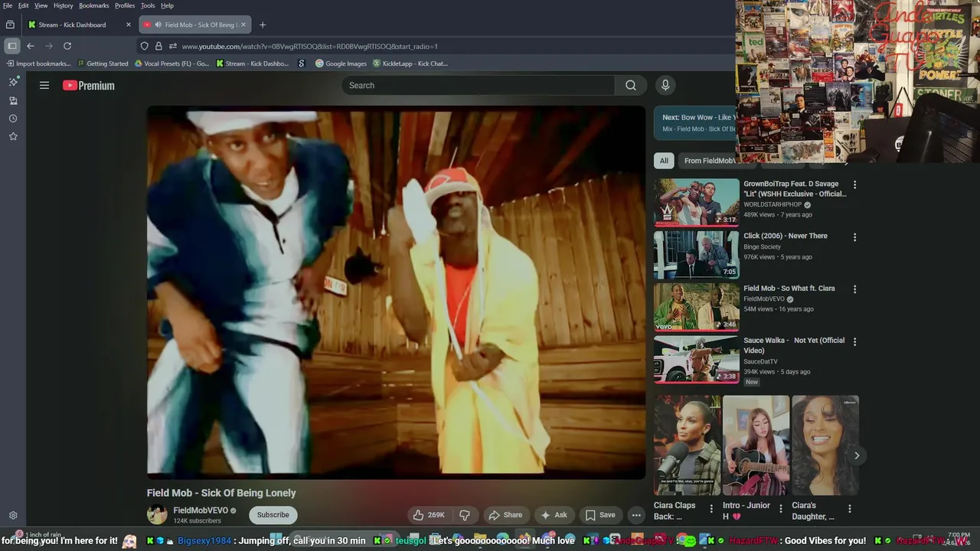Image resolution: width=980 pixels, height=551 pixels.
Task: View site info via the padlock icon
Action: pos(158,46)
